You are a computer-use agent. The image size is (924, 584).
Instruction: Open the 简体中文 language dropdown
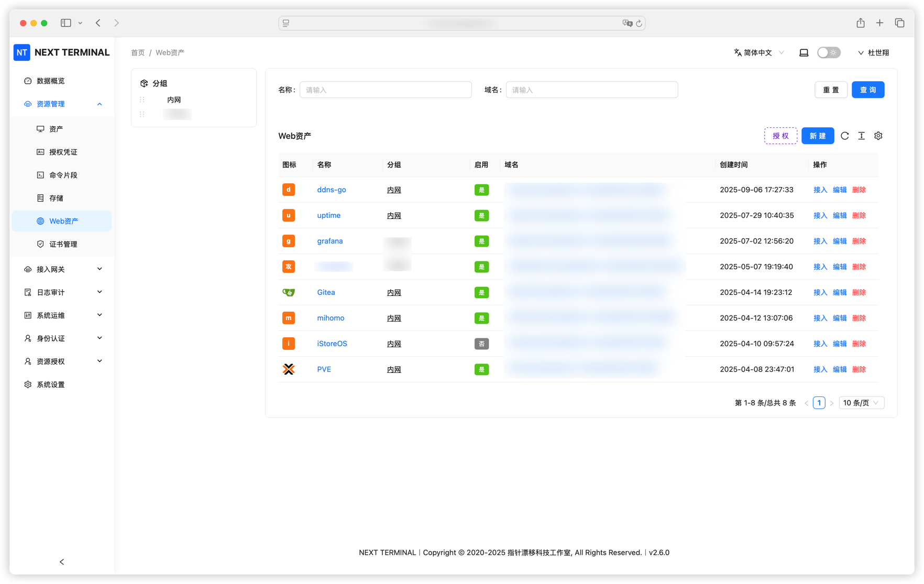click(758, 52)
